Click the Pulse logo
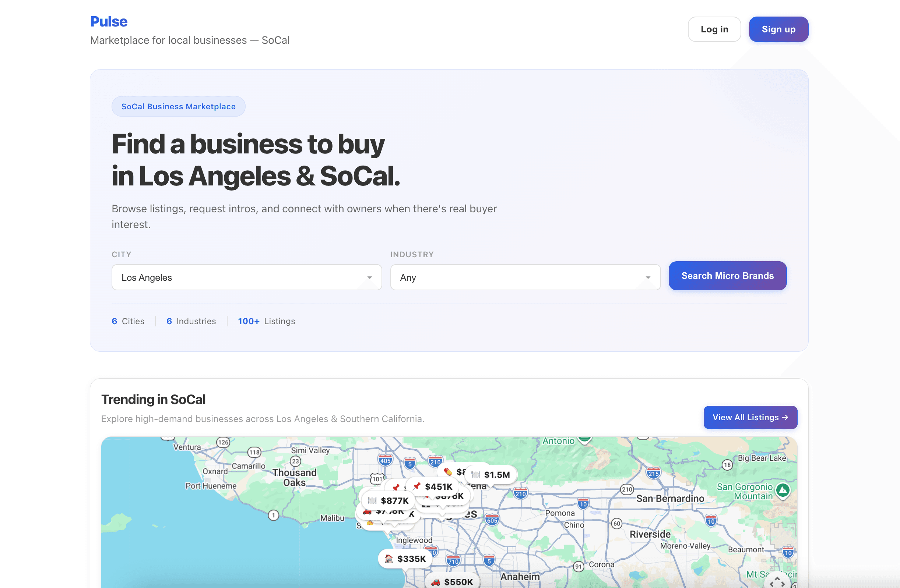 click(x=109, y=22)
